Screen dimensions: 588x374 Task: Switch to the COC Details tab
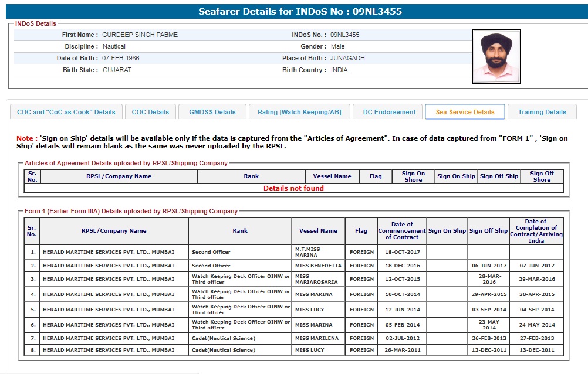150,112
